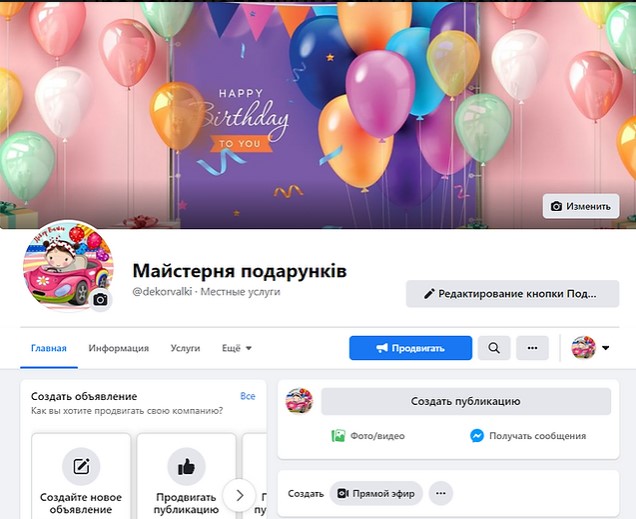Click the Happy Birthday cover photo
636x519 pixels.
pos(318,114)
